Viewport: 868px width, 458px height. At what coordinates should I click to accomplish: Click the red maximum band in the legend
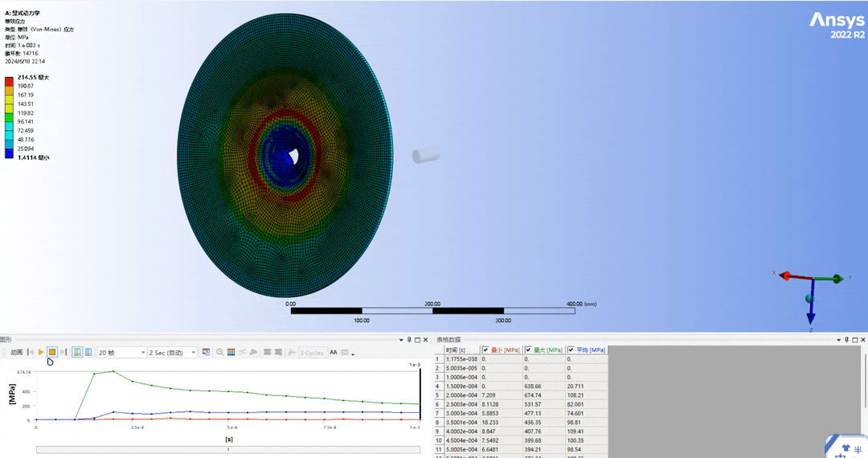[x=9, y=81]
